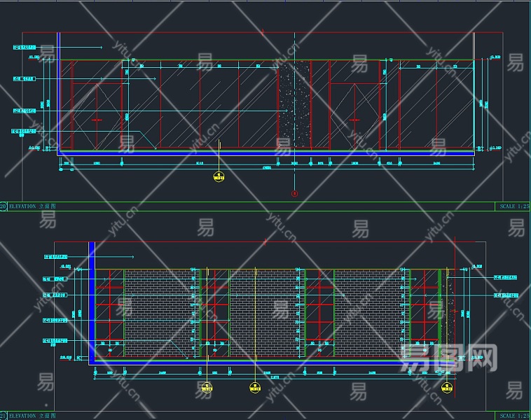531x420 pixels.
Task: Click the rightmost yellow marker under lower elevation
Action: click(x=446, y=386)
